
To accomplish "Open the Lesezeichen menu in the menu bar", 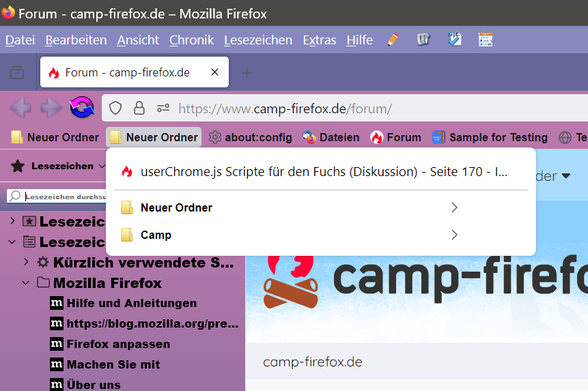I will click(258, 40).
